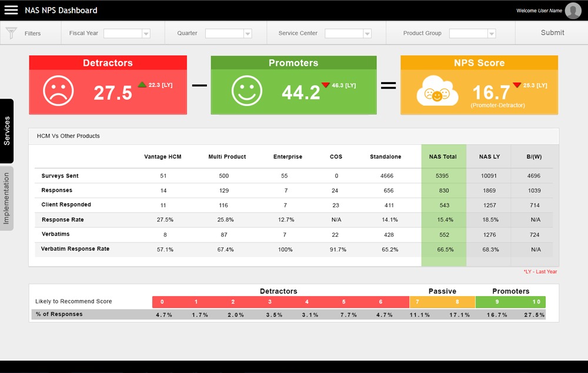Screen dimensions: 588x373
Task: Click the green up arrow in Detractors
Action: (142, 85)
